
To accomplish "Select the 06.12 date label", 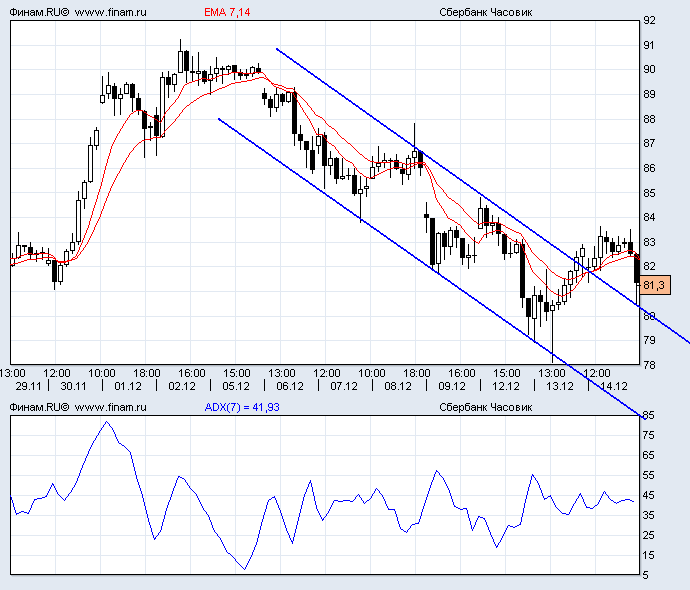I will coord(290,386).
